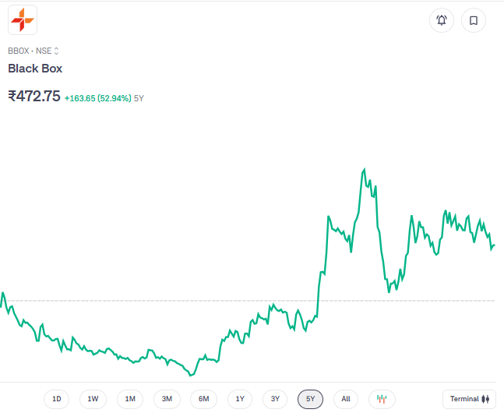Select the 1D time range
Image resolution: width=504 pixels, height=420 pixels.
[x=56, y=399]
